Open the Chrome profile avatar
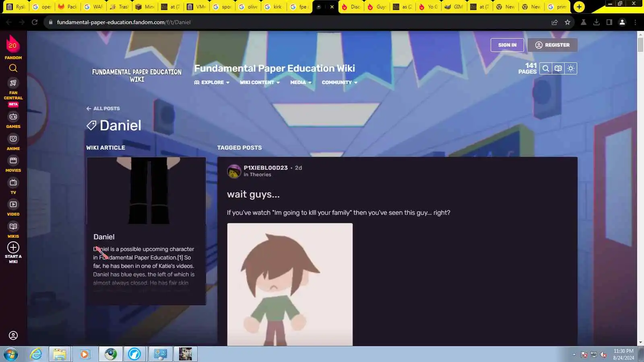Viewport: 644px width, 362px height. click(x=622, y=22)
